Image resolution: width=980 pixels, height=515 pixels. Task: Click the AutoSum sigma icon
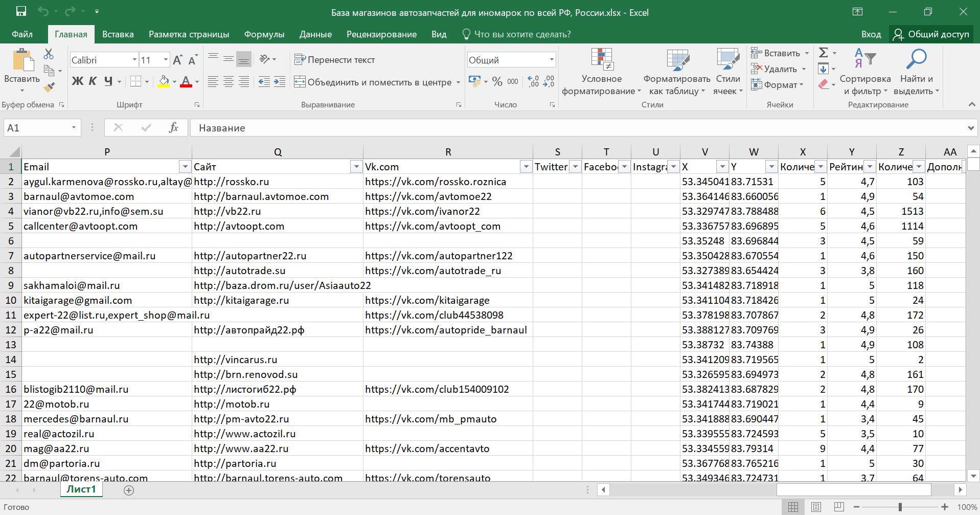(x=823, y=53)
